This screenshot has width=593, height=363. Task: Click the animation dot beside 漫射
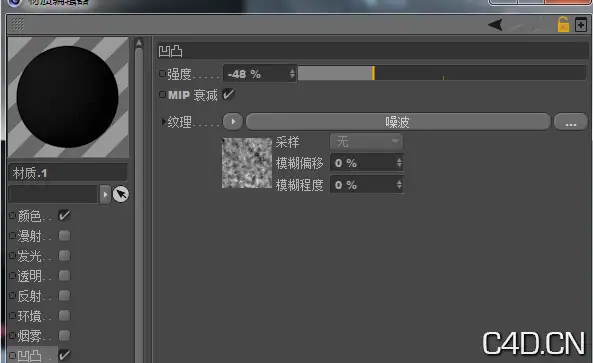click(12, 236)
